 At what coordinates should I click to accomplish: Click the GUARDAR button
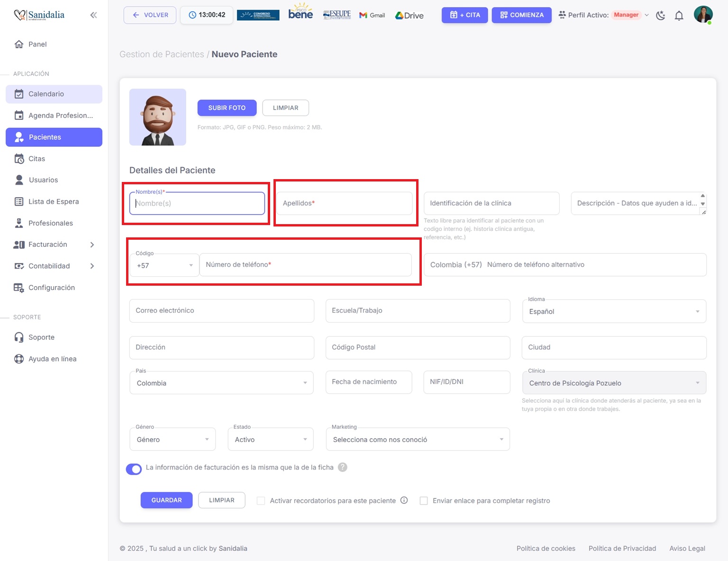point(166,500)
